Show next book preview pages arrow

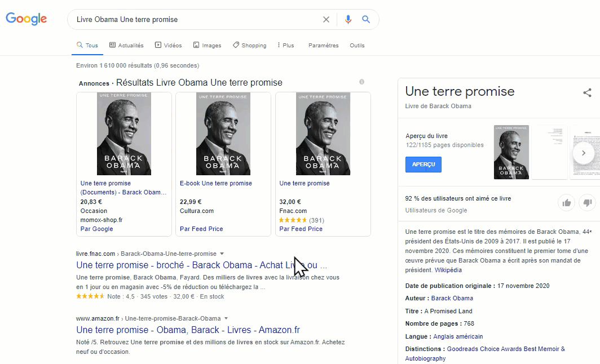(584, 153)
